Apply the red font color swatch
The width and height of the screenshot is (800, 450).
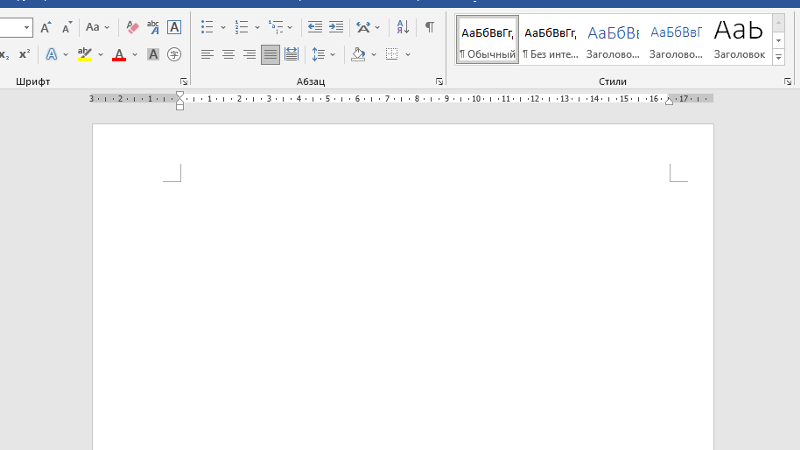[x=119, y=54]
